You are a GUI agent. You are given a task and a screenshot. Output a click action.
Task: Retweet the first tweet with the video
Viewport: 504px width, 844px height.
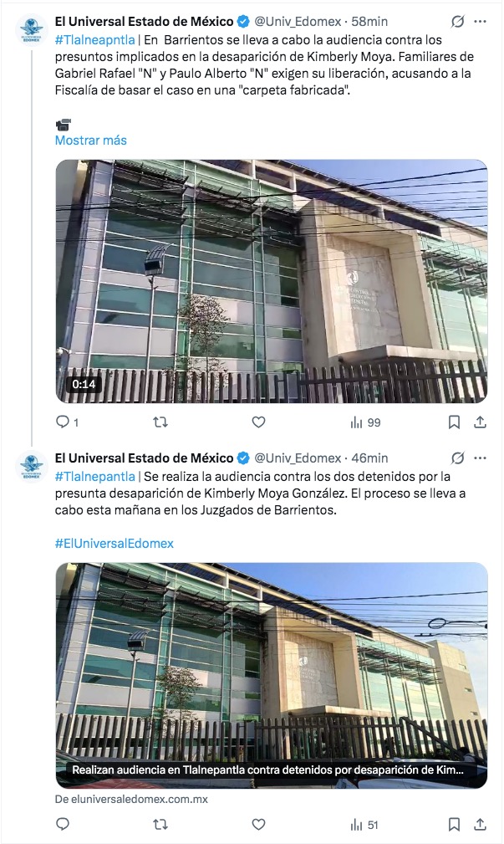[x=160, y=422]
